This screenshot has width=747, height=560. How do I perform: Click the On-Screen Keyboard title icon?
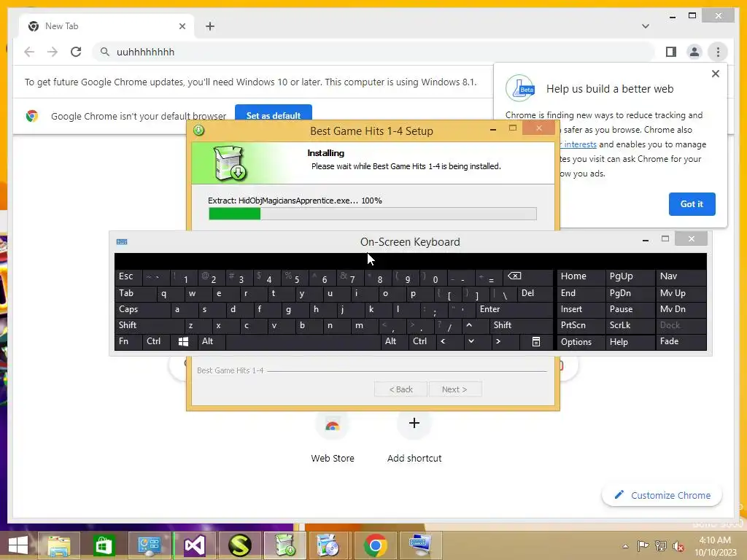tap(122, 241)
